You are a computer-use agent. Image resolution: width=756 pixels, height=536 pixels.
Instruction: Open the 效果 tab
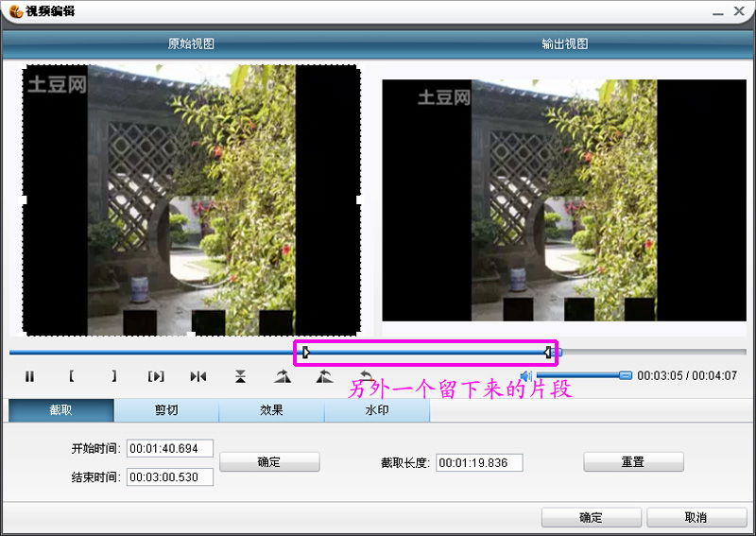point(271,410)
